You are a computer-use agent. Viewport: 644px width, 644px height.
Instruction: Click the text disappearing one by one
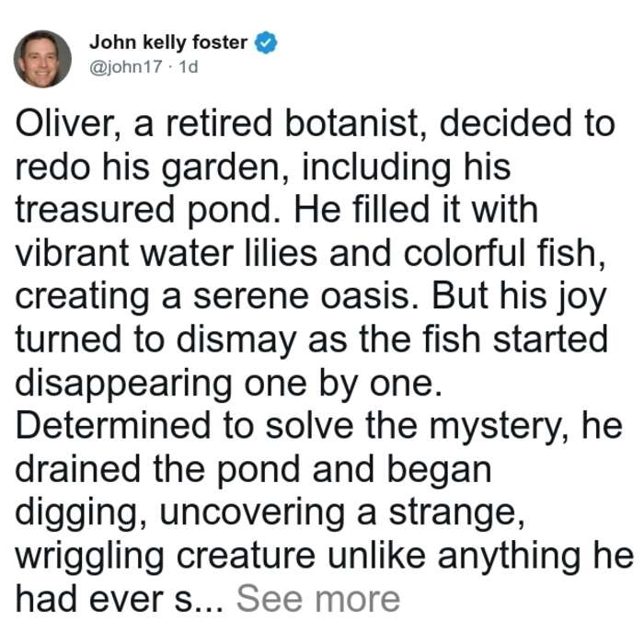pos(229,385)
